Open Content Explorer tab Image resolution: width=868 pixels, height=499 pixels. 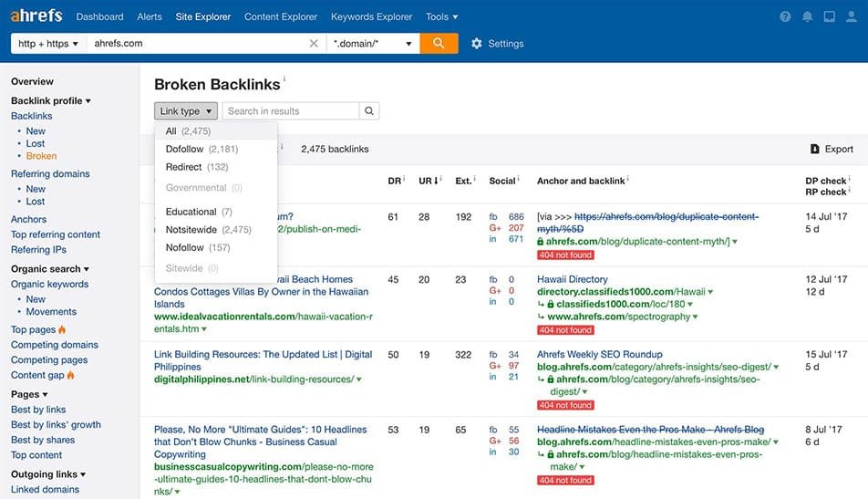pyautogui.click(x=281, y=16)
